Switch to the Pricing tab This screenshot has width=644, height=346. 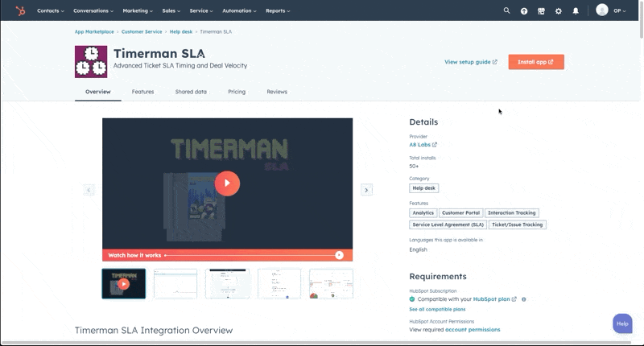tap(237, 92)
